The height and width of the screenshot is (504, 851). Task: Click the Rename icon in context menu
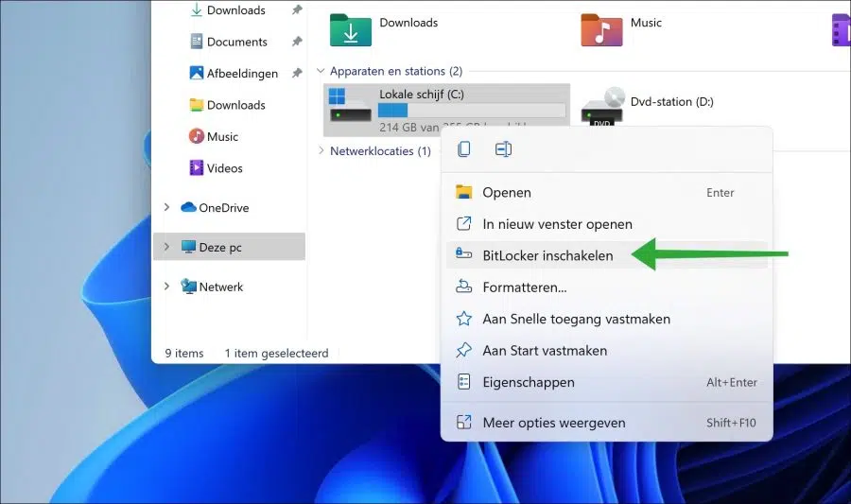tap(503, 149)
